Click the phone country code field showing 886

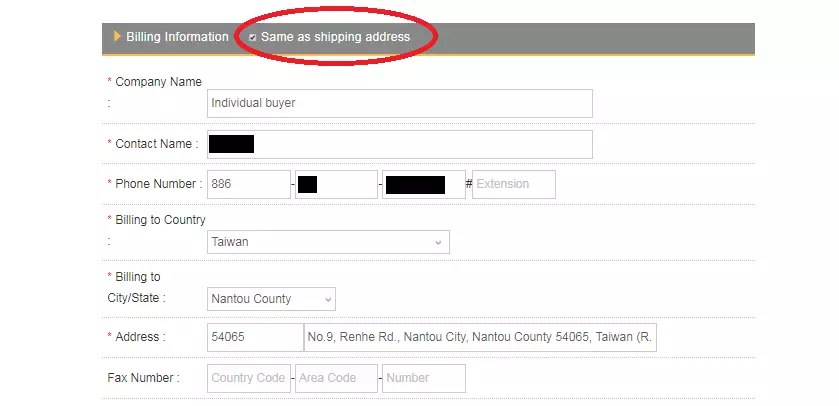click(x=248, y=184)
